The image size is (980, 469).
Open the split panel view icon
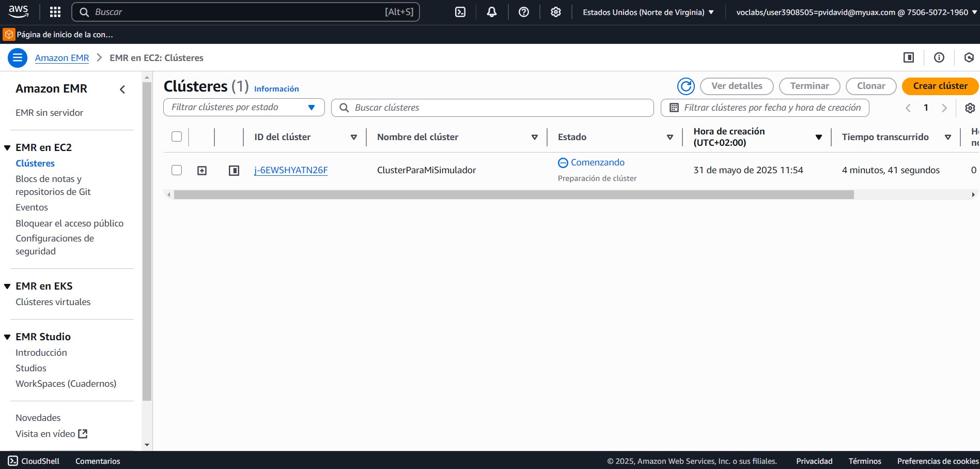point(909,57)
